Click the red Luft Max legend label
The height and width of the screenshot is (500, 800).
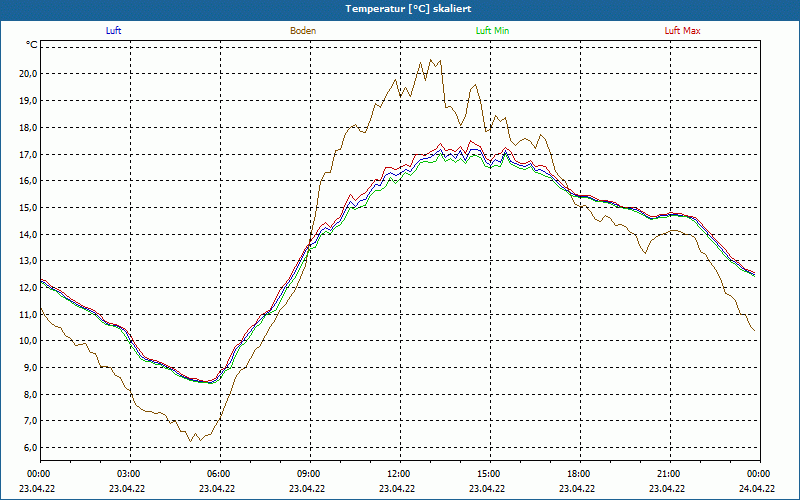[x=682, y=31]
